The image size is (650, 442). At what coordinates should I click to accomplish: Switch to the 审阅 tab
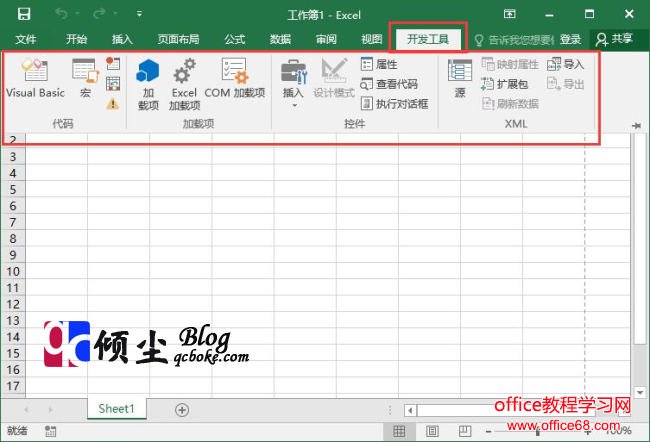(326, 39)
